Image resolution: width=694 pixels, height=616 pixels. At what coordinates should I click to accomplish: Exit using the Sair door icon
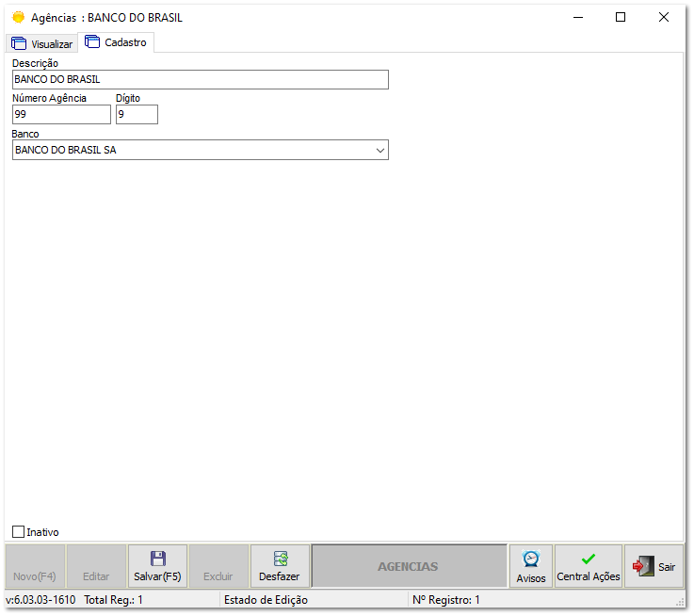coord(643,566)
